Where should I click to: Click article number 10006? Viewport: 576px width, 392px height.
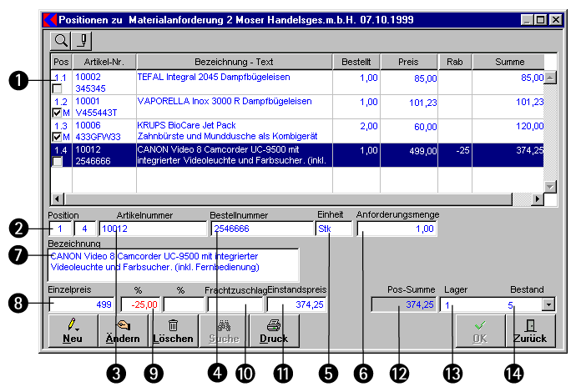tap(88, 126)
